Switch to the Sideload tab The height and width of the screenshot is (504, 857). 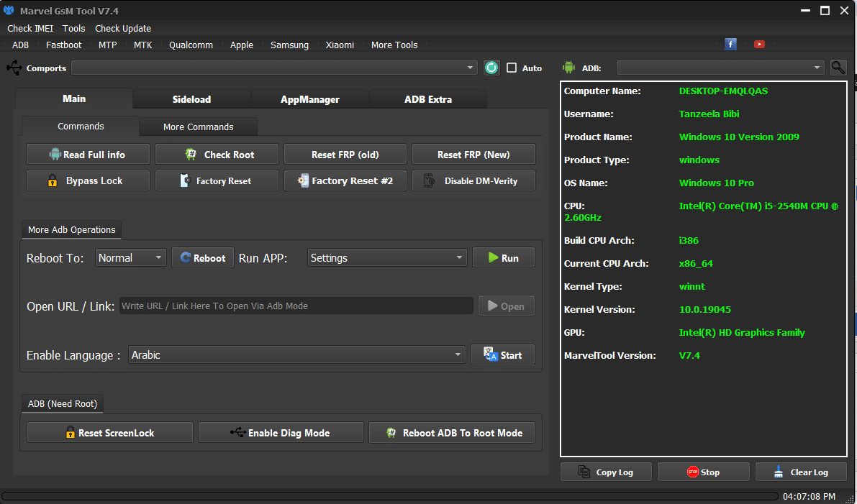(191, 99)
